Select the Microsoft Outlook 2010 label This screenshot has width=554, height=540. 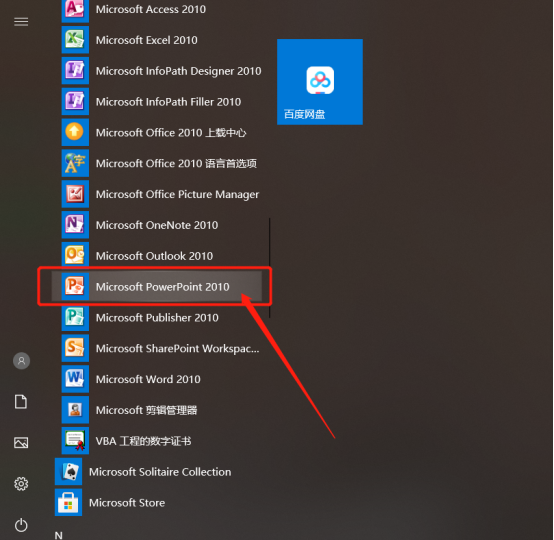(x=154, y=256)
